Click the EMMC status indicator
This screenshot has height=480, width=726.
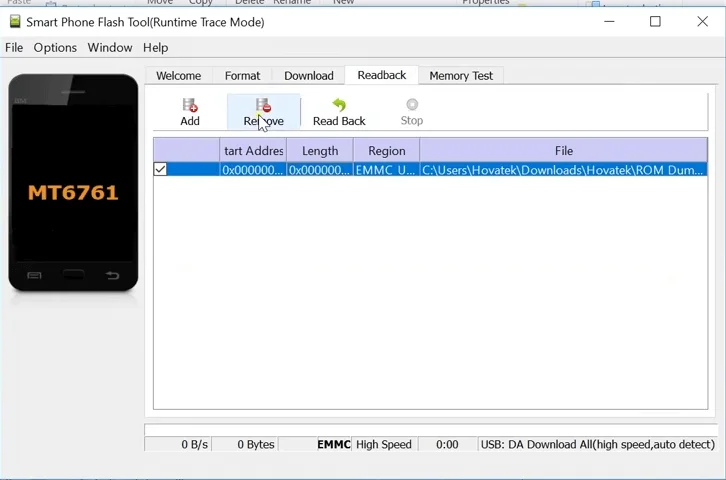click(x=333, y=444)
